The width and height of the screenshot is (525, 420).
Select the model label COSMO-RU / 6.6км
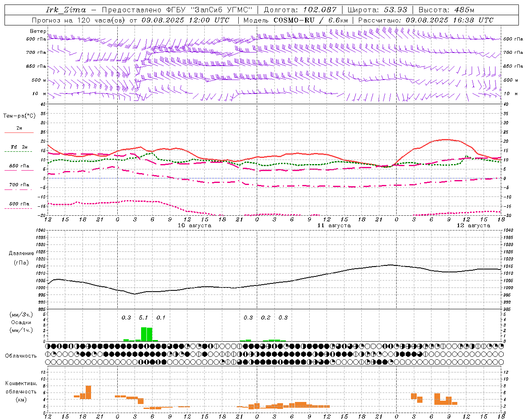pos(310,20)
